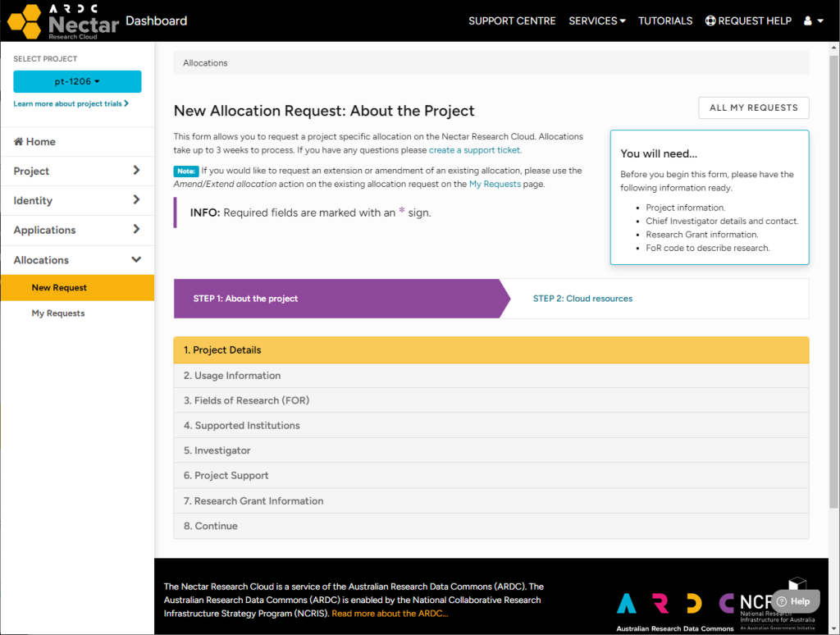
Task: Expand the Applications sidebar section
Action: 77,230
